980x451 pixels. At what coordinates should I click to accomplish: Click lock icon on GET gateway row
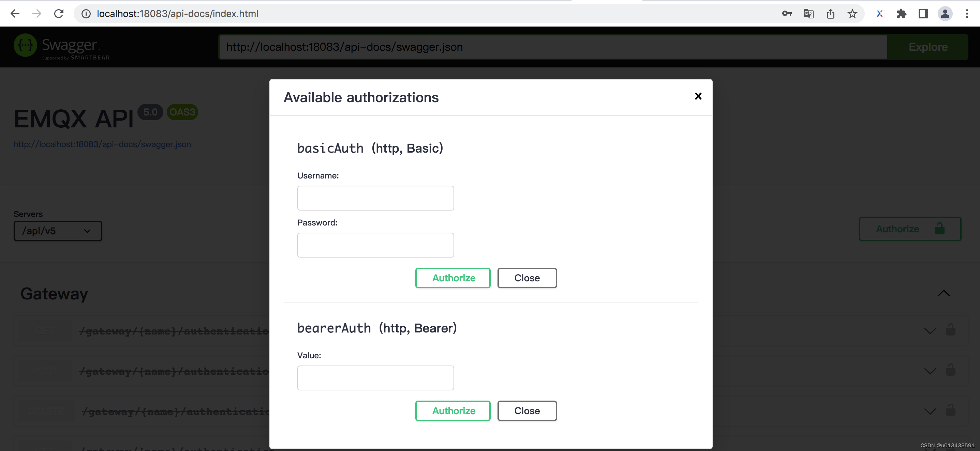[950, 330]
